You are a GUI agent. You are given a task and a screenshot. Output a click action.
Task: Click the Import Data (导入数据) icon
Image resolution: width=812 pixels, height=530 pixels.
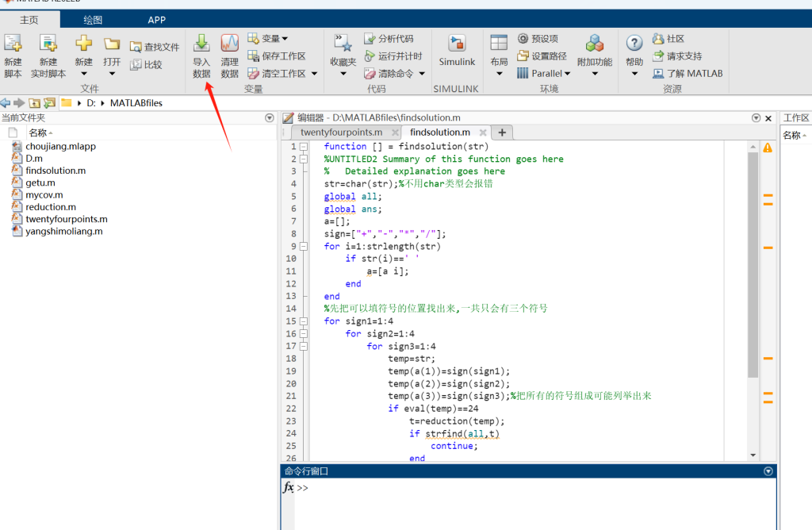pos(201,44)
